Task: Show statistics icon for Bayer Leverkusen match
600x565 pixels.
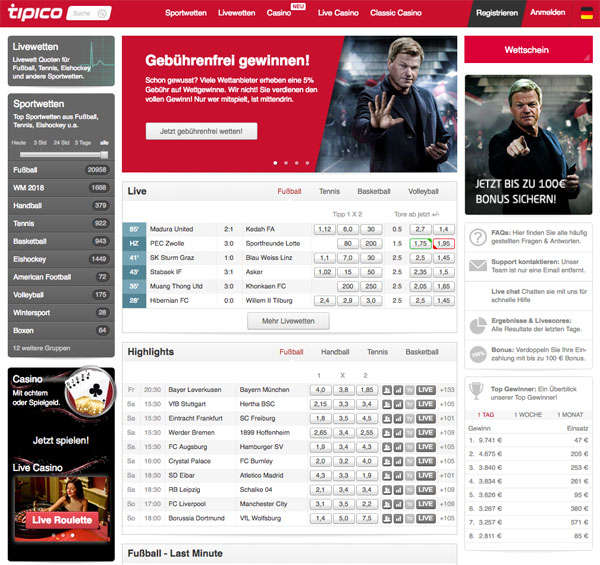Action: point(398,390)
